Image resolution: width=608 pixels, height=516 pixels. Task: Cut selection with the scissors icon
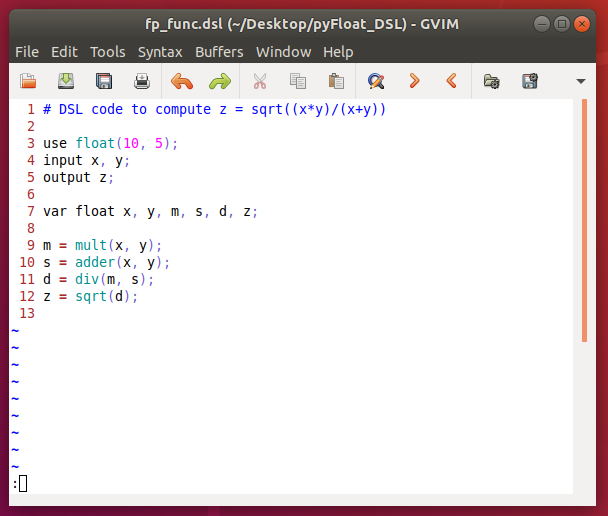tap(260, 81)
